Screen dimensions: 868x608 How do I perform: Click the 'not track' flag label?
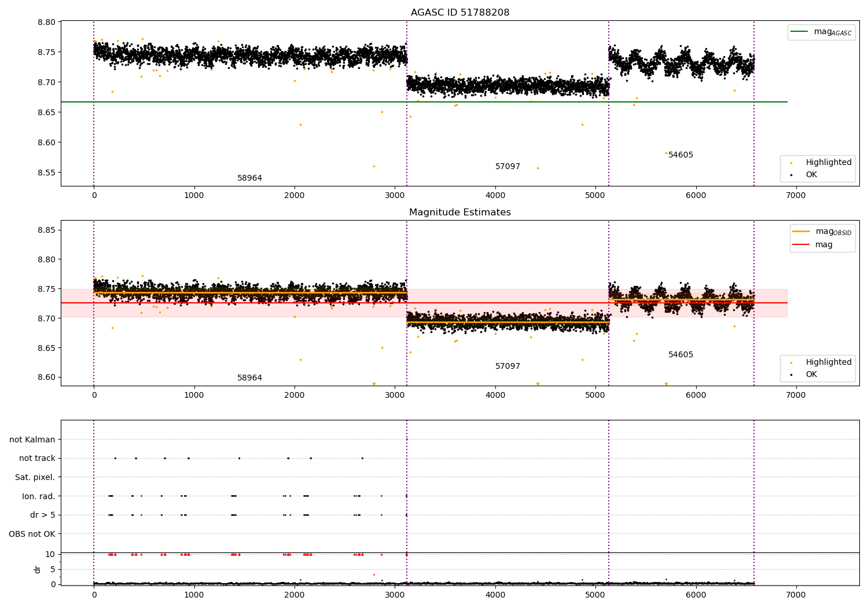[37, 459]
